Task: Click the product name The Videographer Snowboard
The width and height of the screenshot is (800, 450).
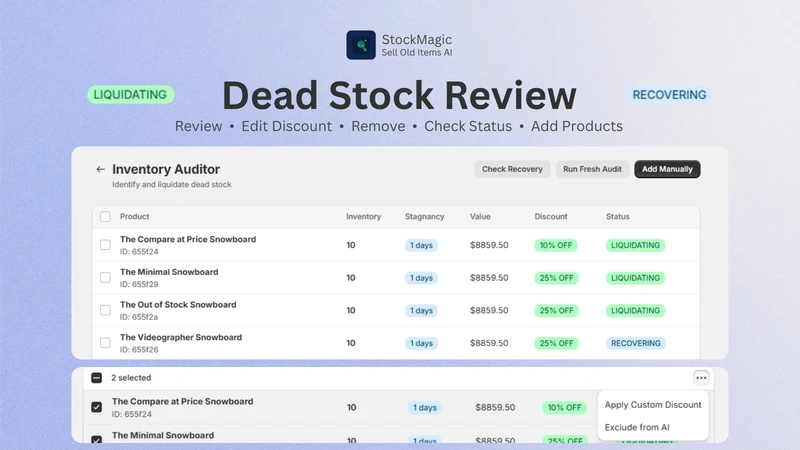Action: point(181,337)
